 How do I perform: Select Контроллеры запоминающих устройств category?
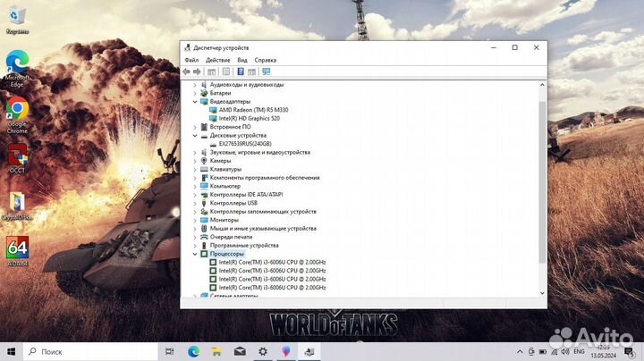pos(263,212)
